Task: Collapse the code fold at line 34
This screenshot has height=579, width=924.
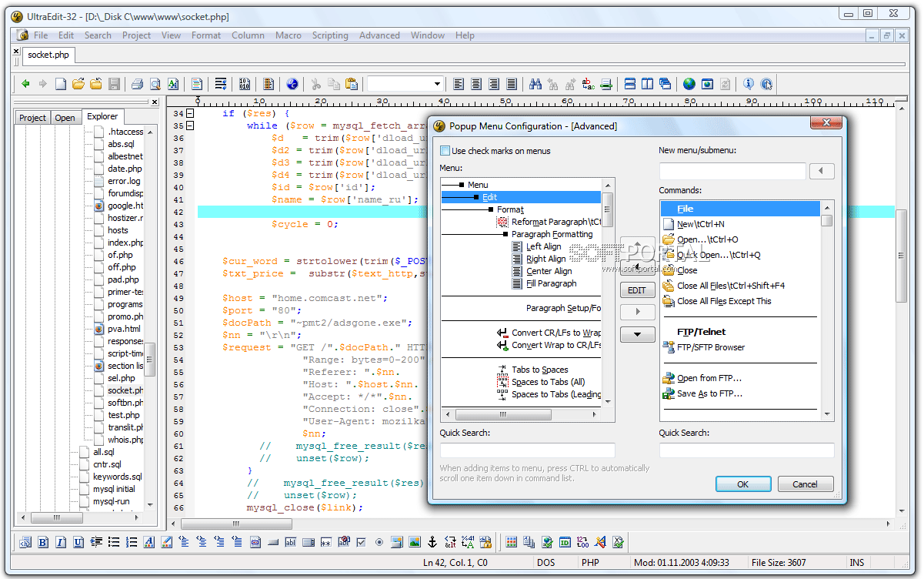Action: 190,113
